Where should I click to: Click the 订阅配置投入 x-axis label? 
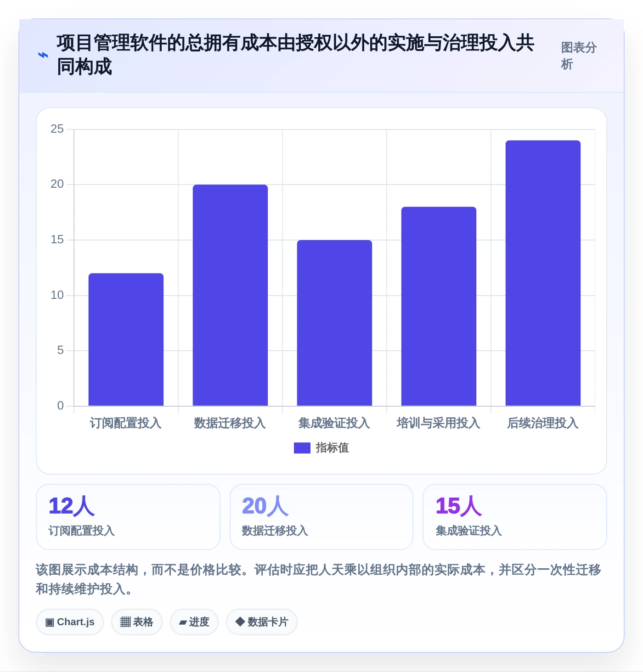tap(126, 423)
